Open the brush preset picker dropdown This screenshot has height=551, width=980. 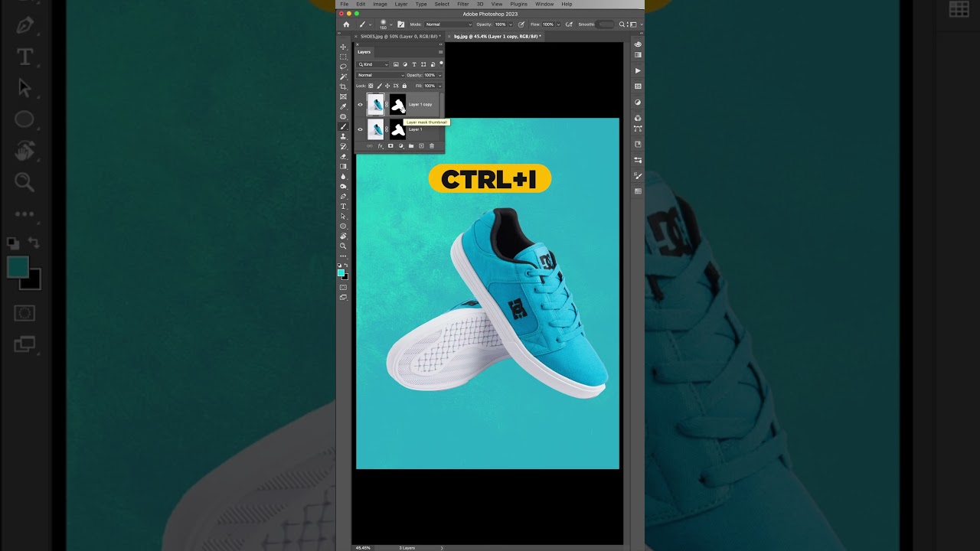coord(391,24)
